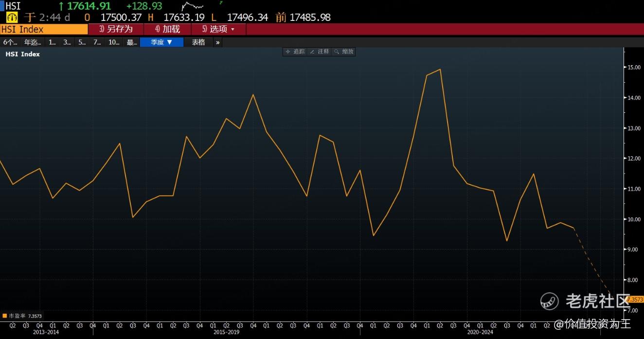Click the 8.00 y-axis label
The image size is (644, 339).
634,280
